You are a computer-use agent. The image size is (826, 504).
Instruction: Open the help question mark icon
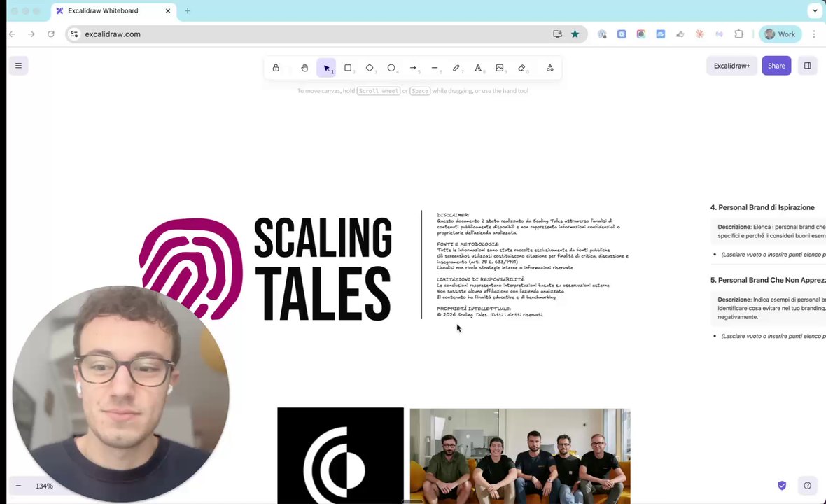pos(808,486)
